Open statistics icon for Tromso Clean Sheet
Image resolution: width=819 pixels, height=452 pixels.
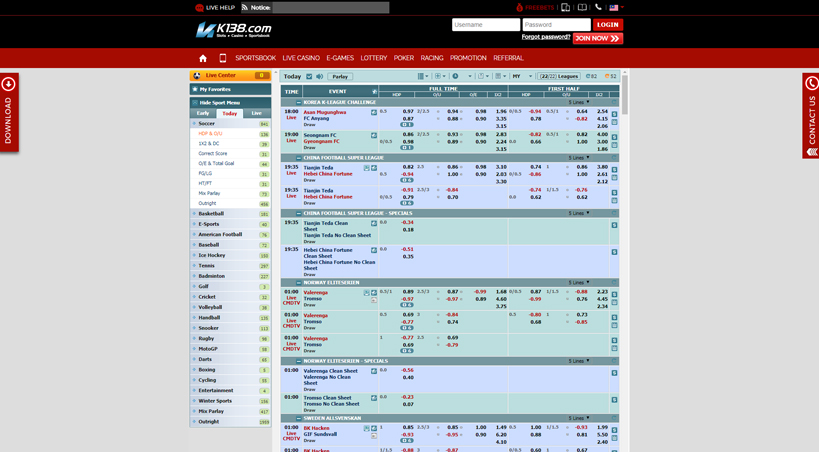(374, 398)
